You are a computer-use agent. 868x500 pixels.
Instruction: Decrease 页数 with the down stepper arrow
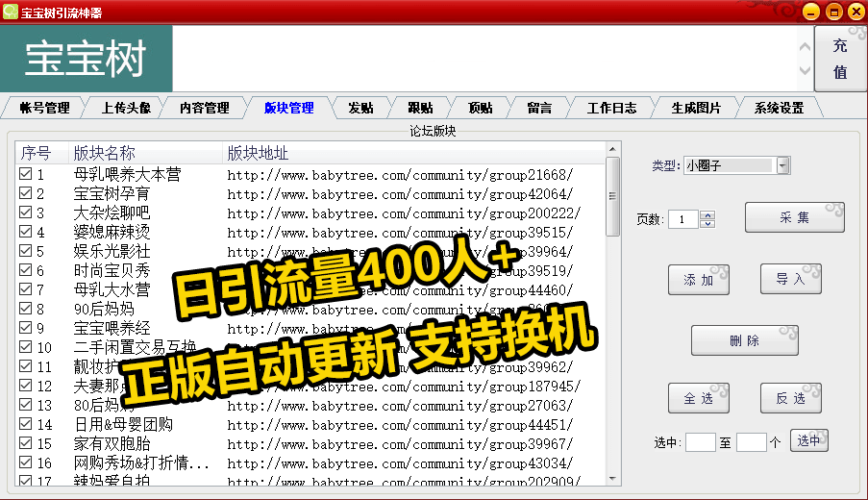coord(707,224)
